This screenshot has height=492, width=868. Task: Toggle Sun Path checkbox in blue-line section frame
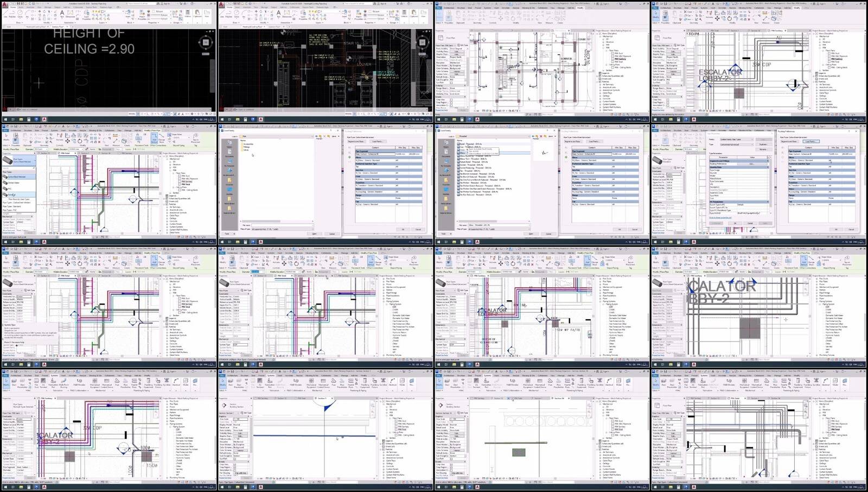234,459
